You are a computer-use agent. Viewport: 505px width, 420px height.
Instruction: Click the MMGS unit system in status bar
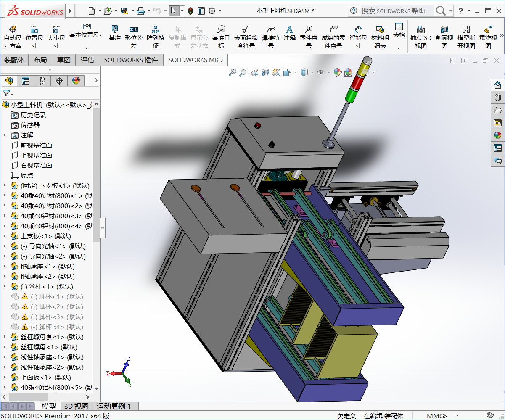[437, 416]
